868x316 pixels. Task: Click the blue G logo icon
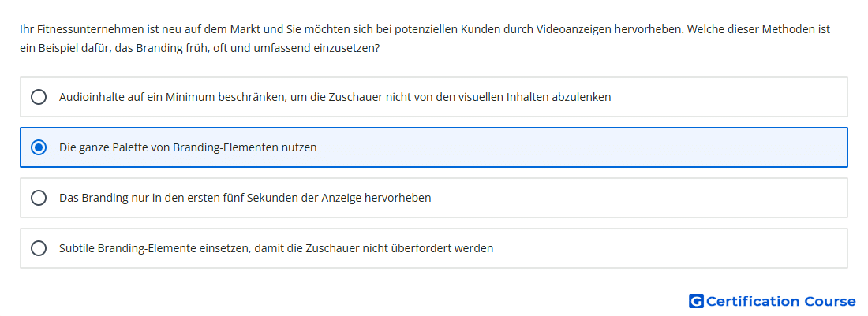pos(696,301)
